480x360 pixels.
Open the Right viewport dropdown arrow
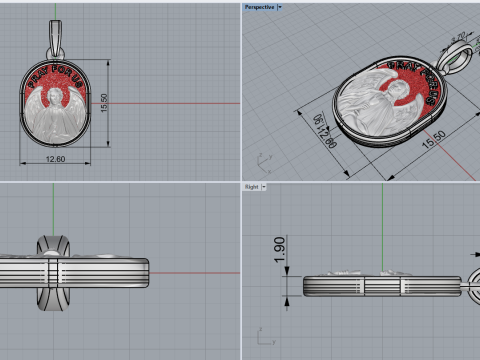pyautogui.click(x=264, y=187)
